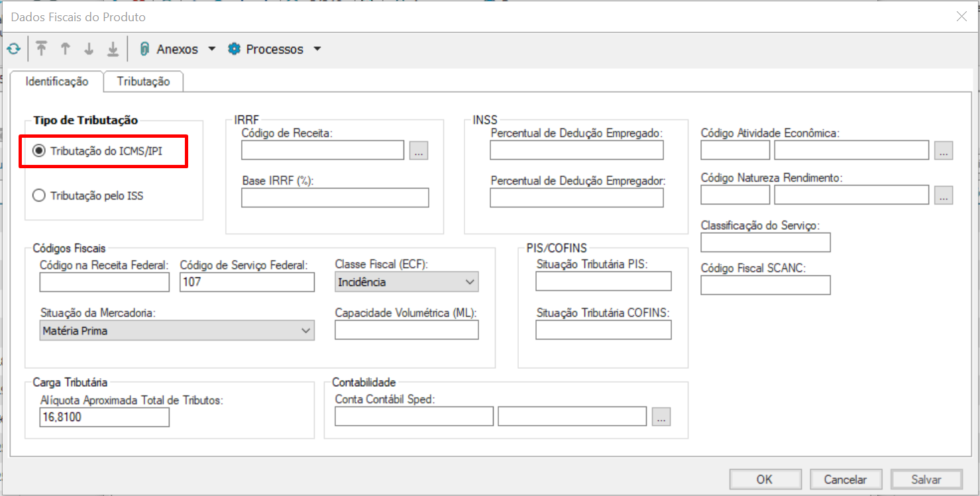Click the Conta Contábil Sped code field
Viewport: 980px width, 496px height.
coord(414,416)
